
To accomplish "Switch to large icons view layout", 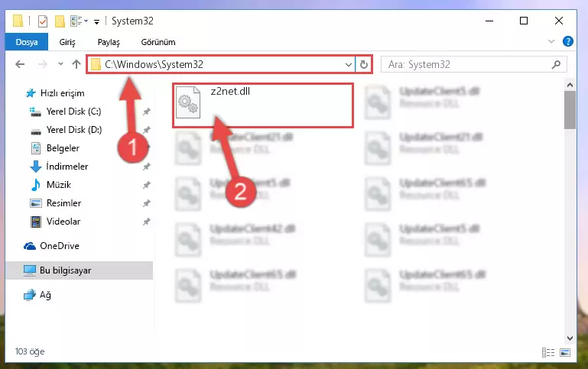I will click(565, 352).
